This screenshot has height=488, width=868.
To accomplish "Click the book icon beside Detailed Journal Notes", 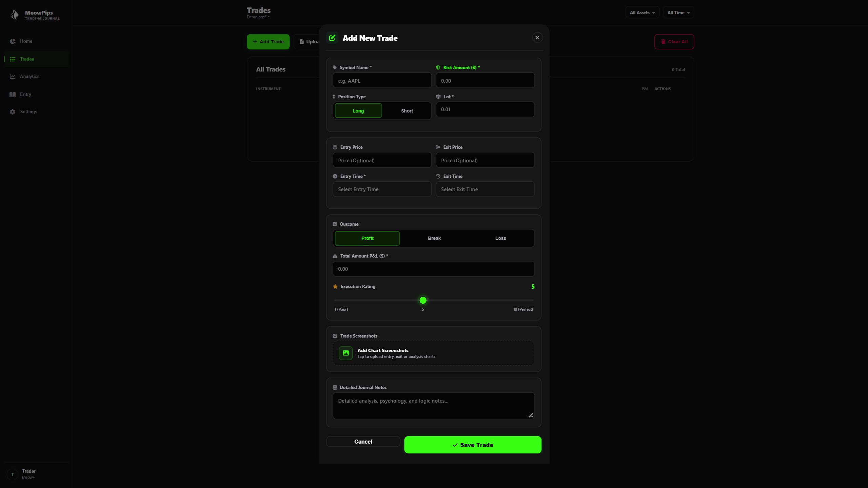I will pyautogui.click(x=335, y=388).
